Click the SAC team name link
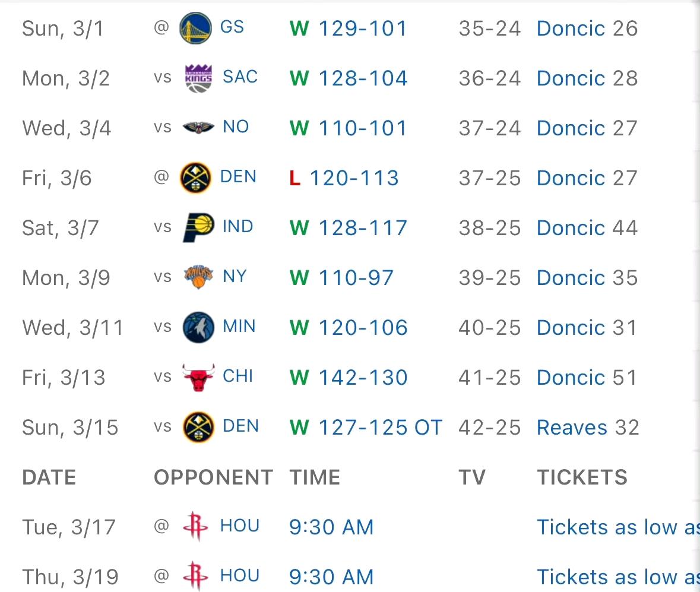The width and height of the screenshot is (700, 592). [240, 77]
